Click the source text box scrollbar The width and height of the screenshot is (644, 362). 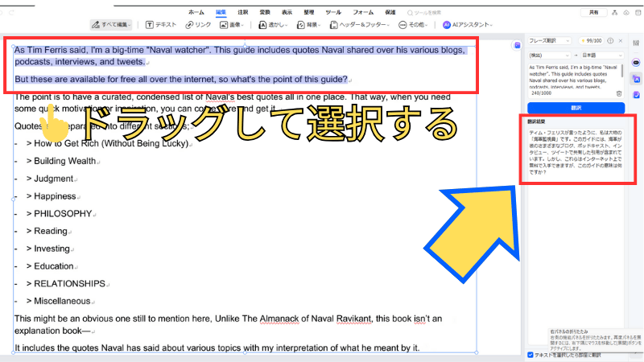pos(622,71)
